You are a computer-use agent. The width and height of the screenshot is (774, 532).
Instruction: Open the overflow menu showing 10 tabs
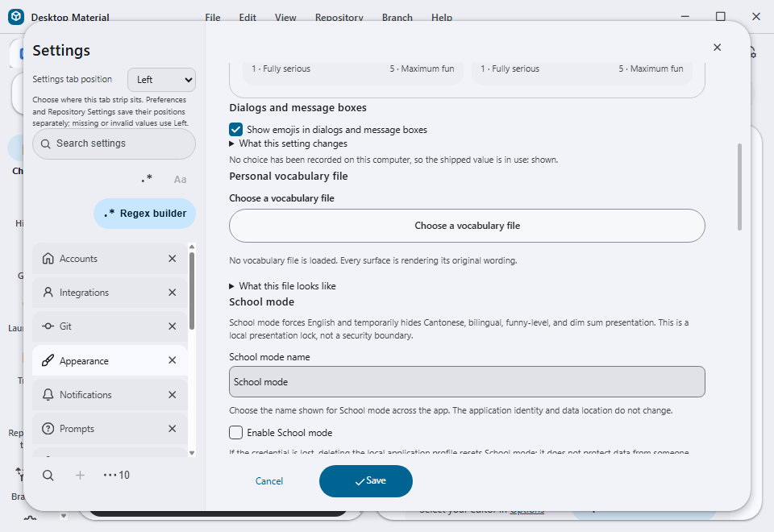pos(116,476)
